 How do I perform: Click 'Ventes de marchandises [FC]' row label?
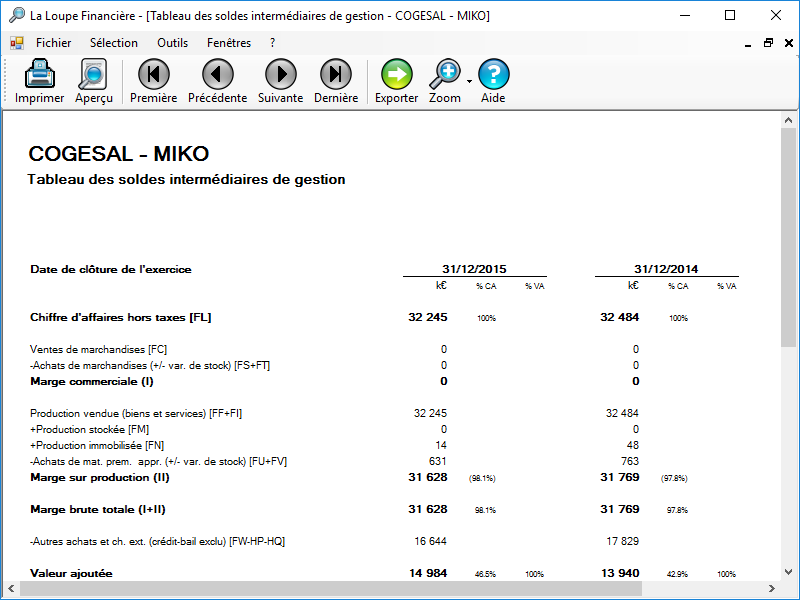pos(98,349)
